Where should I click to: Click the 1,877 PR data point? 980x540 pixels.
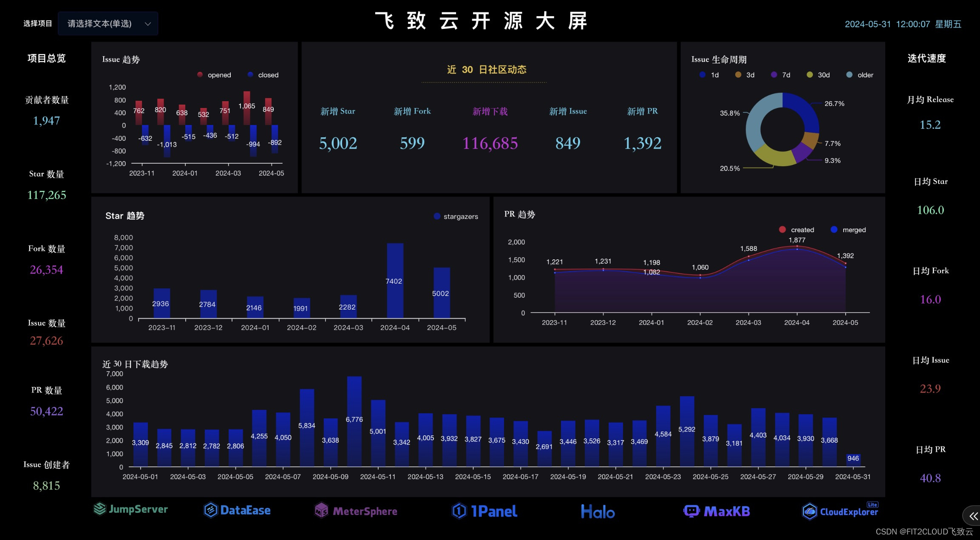click(x=797, y=246)
